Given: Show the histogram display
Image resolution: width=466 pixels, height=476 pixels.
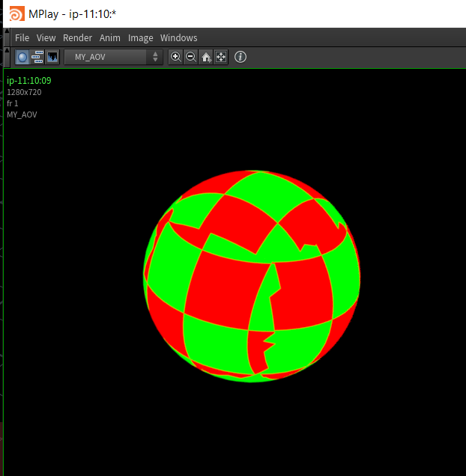Looking at the screenshot, I should (x=52, y=57).
